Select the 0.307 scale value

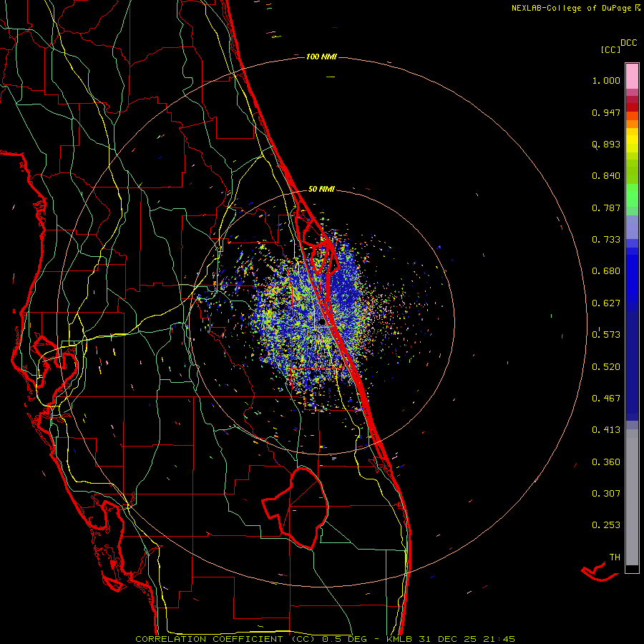click(x=606, y=493)
